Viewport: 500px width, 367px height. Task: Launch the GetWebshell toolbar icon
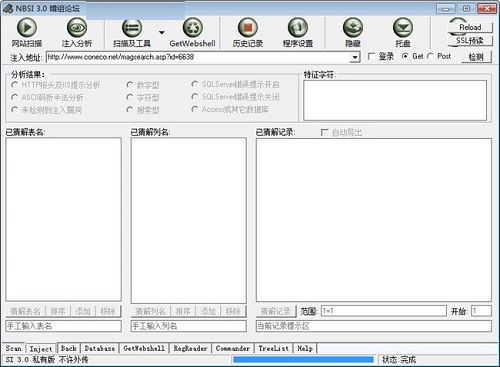[193, 28]
